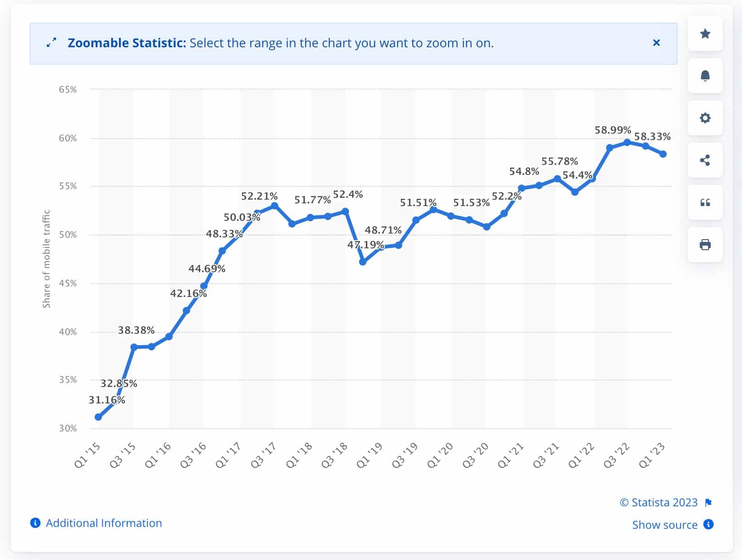742x560 pixels.
Task: Close the Zoomable Statistic banner
Action: pos(657,43)
